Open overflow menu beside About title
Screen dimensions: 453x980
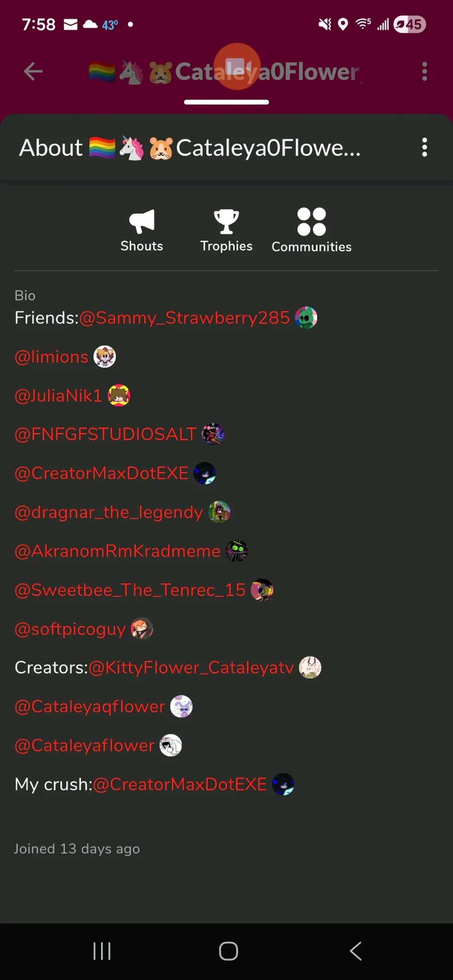425,147
